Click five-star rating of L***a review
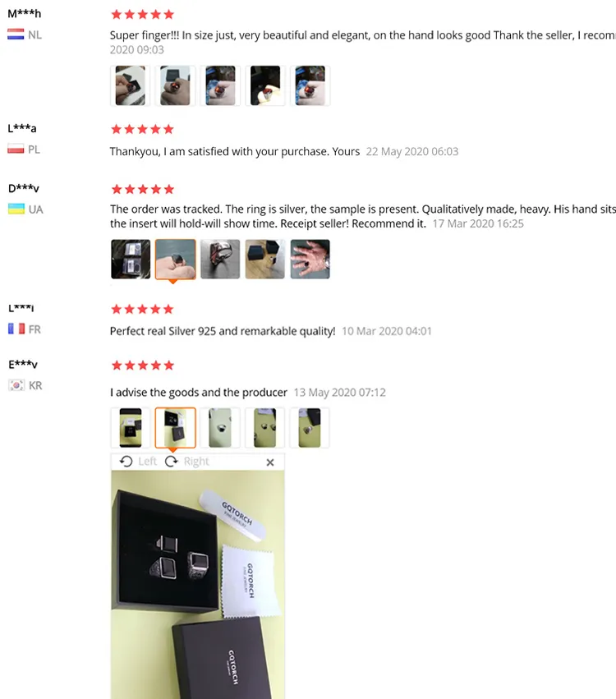The height and width of the screenshot is (699, 616). click(142, 129)
